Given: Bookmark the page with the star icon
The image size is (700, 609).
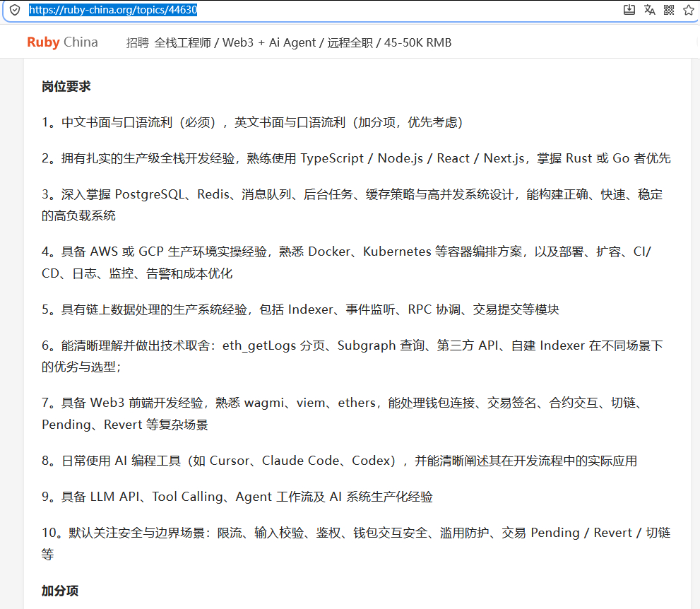Looking at the screenshot, I should 689,10.
